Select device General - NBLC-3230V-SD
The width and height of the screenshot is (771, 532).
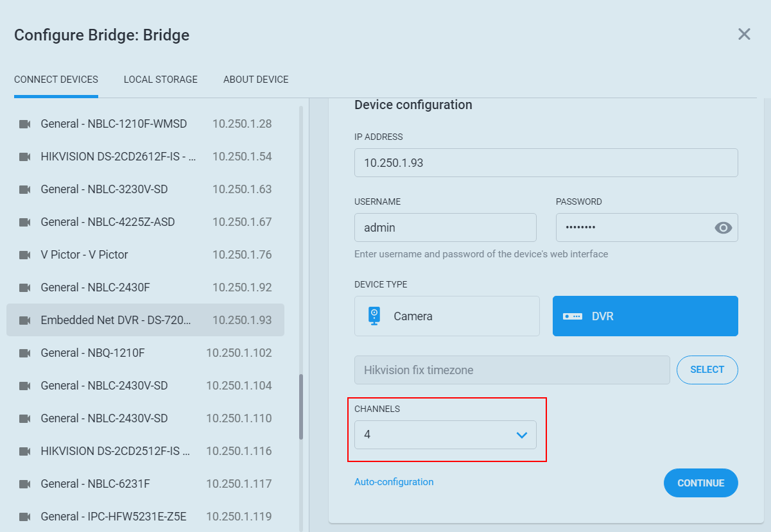pyautogui.click(x=145, y=189)
